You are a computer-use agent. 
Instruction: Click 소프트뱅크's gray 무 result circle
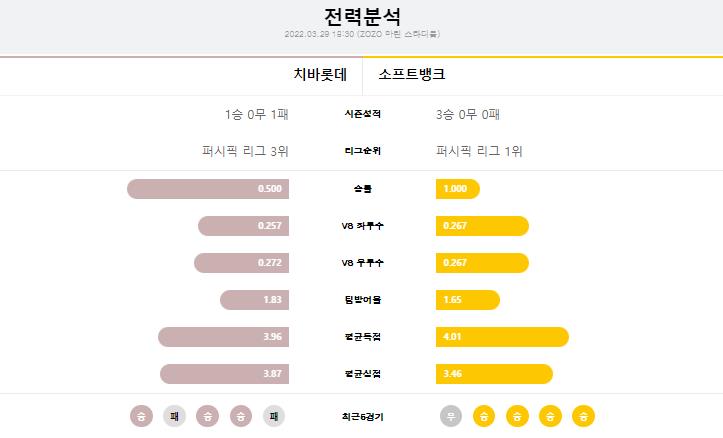pyautogui.click(x=451, y=416)
